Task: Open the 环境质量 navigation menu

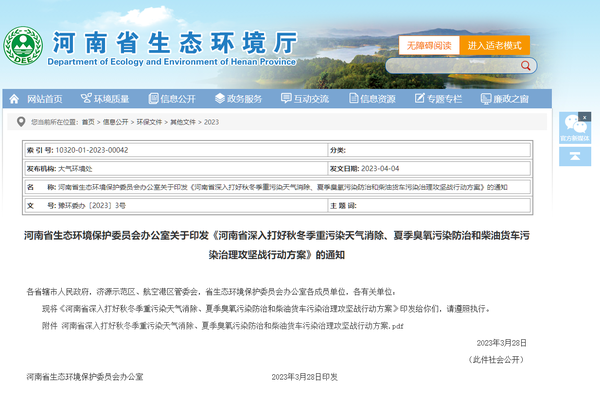Action: pos(111,99)
